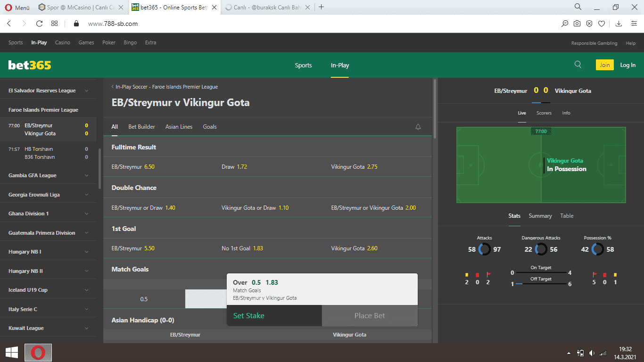The width and height of the screenshot is (644, 362).
Task: Go forward in browser history
Action: click(x=24, y=24)
